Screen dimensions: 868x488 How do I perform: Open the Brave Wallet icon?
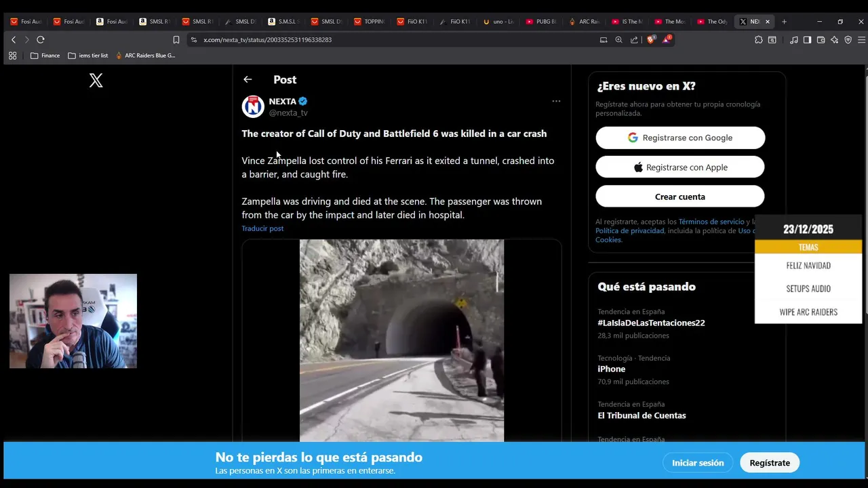pos(821,40)
